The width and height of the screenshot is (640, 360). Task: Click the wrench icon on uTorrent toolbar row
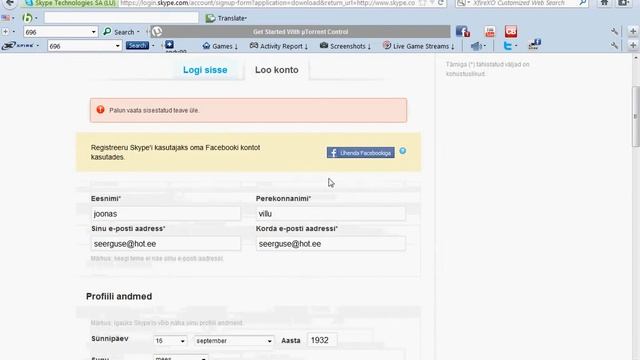click(x=615, y=31)
